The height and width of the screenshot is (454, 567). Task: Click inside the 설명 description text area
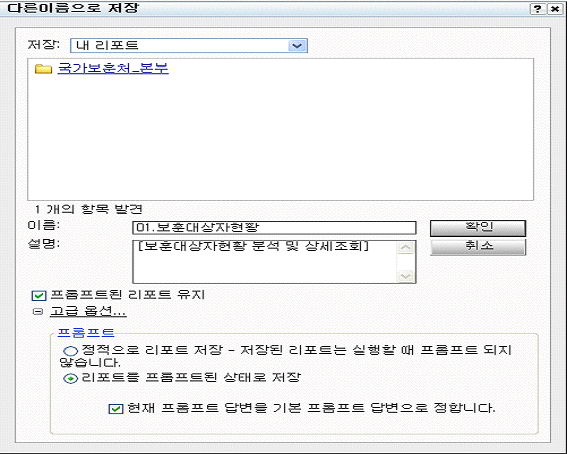tap(265, 262)
